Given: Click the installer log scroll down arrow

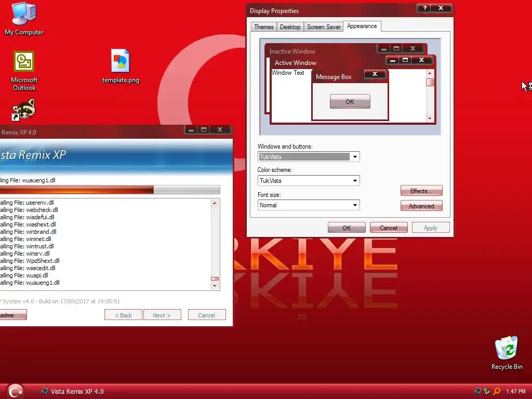Looking at the screenshot, I should [215, 286].
